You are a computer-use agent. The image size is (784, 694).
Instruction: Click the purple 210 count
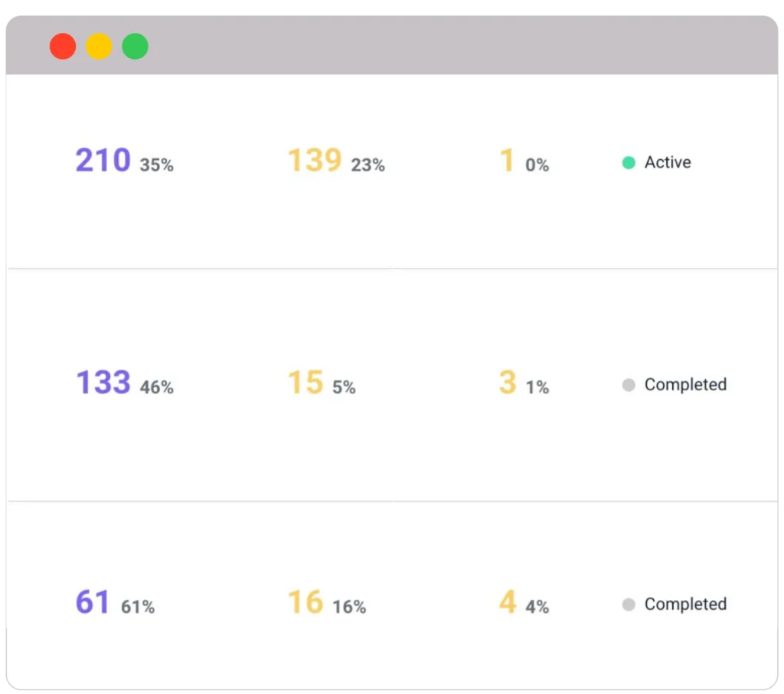(x=103, y=161)
